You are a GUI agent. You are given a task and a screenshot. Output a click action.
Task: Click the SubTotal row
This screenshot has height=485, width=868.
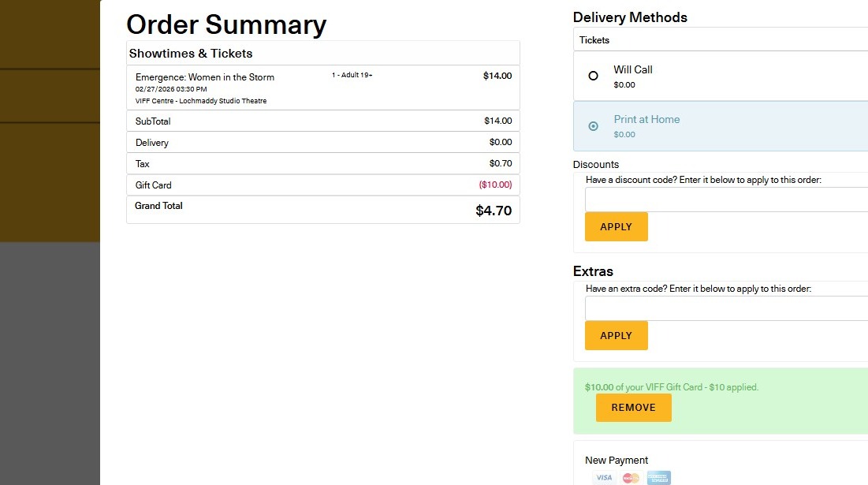click(322, 121)
